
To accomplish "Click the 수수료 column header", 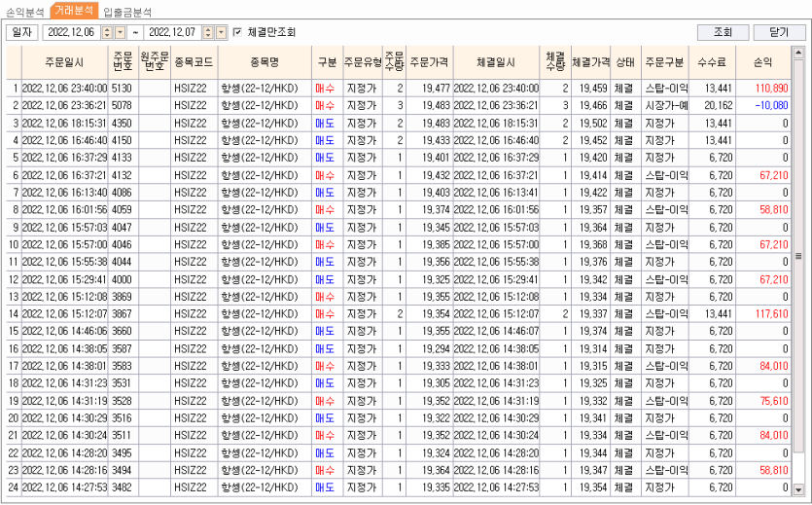I will tap(712, 62).
